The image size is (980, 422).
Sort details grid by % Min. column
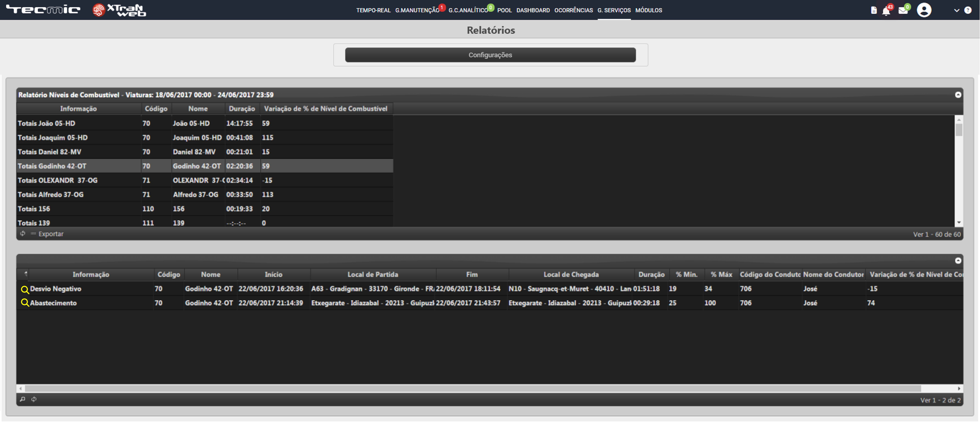click(x=686, y=274)
